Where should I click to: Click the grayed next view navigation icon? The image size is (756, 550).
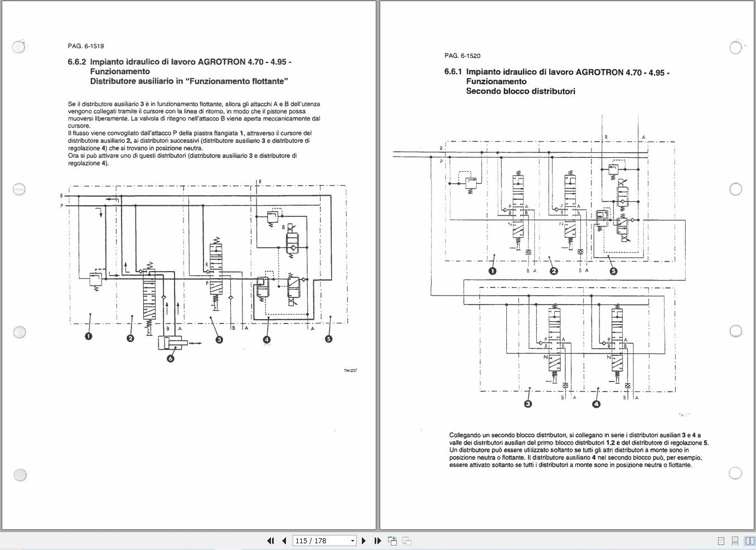click(x=406, y=541)
